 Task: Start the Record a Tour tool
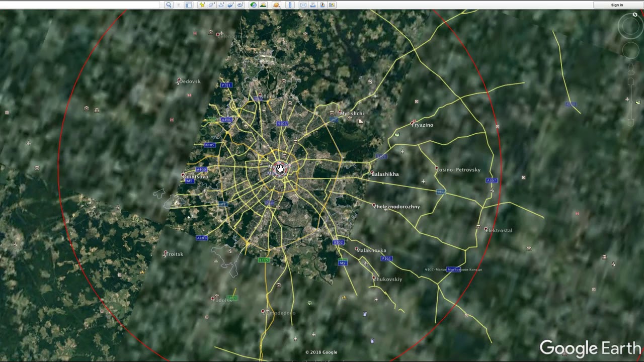click(240, 5)
